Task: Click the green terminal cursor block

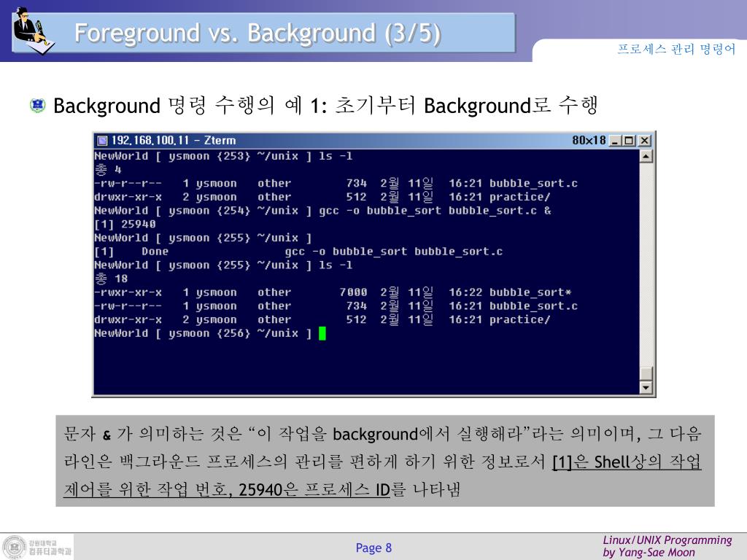Action: [x=322, y=333]
